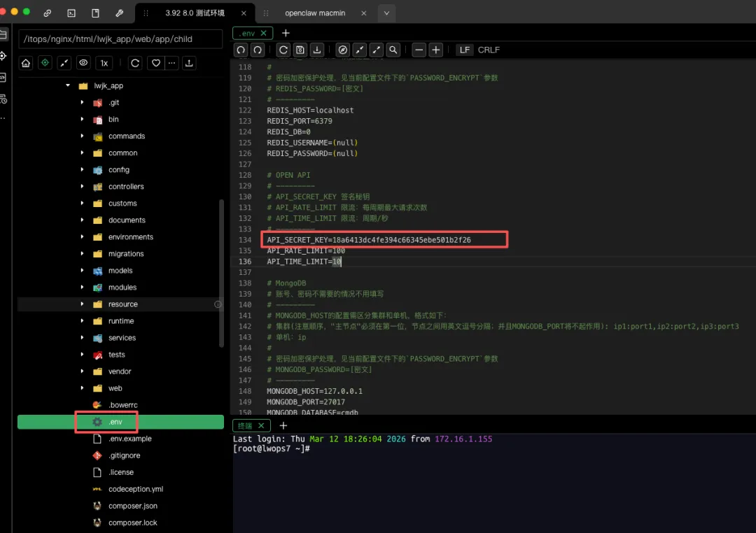Image resolution: width=756 pixels, height=533 pixels.
Task: Expand the controllers folder
Action: click(x=82, y=187)
